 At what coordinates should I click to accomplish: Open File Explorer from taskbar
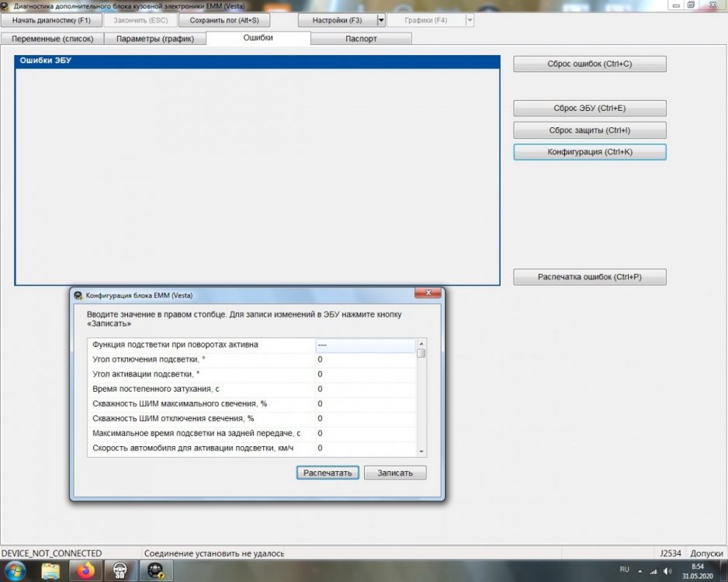(x=50, y=571)
